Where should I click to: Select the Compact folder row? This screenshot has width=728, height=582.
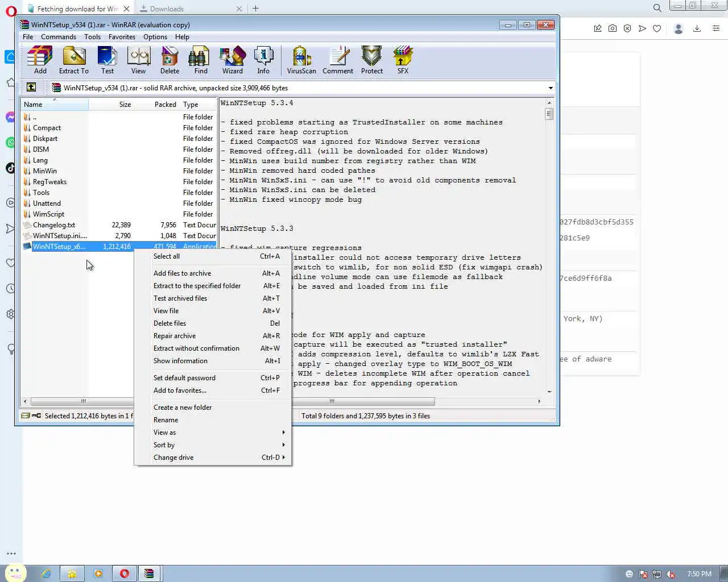tap(119, 128)
